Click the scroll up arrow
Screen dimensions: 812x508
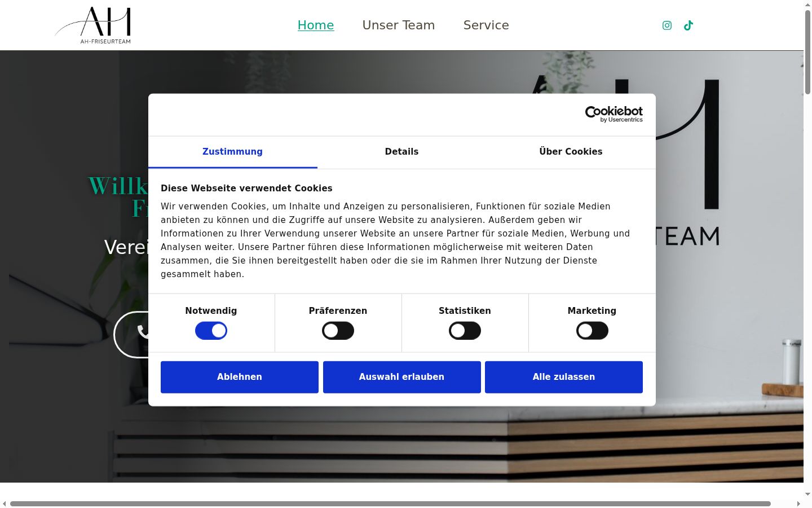pos(807,5)
